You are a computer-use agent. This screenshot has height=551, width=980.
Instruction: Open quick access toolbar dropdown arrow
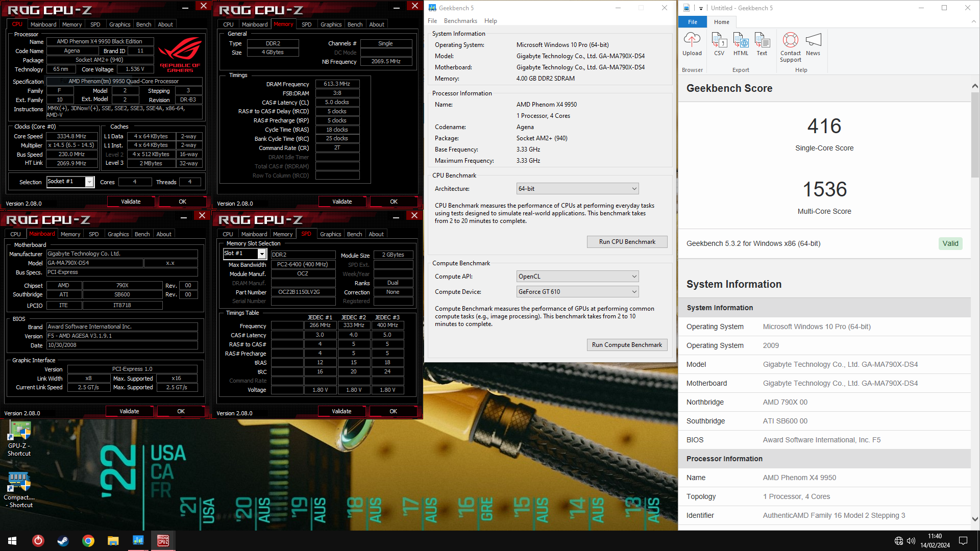pos(701,8)
